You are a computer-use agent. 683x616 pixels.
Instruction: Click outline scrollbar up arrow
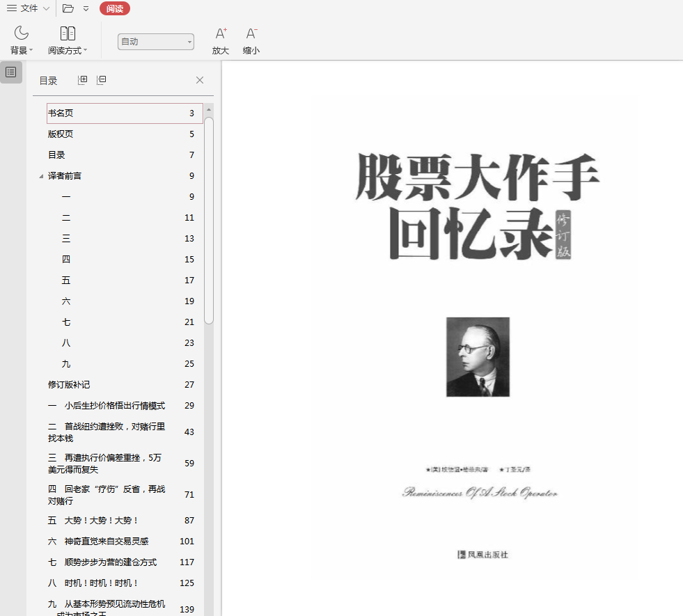pos(209,110)
